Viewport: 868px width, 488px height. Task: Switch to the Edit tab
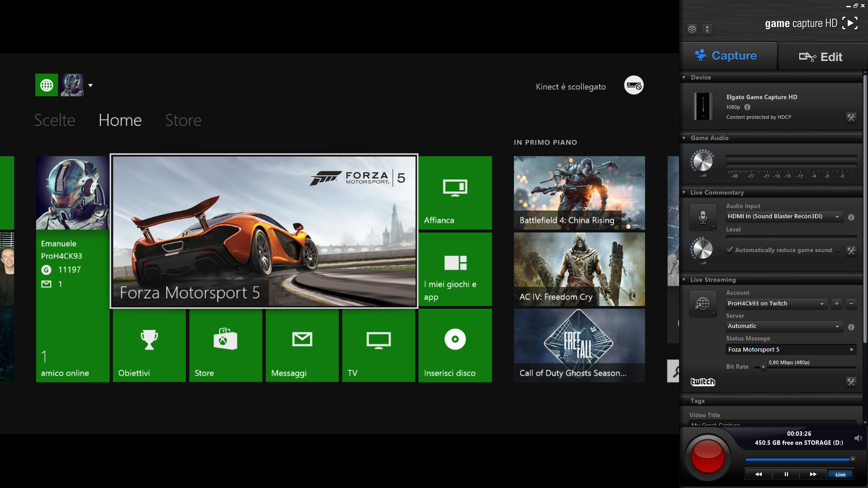(822, 56)
